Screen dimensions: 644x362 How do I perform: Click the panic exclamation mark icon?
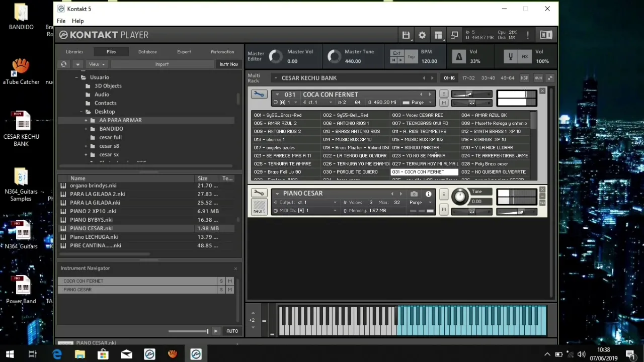click(x=527, y=35)
